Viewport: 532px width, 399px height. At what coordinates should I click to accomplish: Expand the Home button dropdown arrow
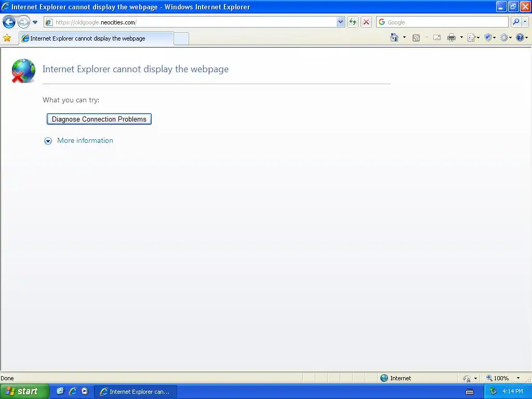(404, 37)
